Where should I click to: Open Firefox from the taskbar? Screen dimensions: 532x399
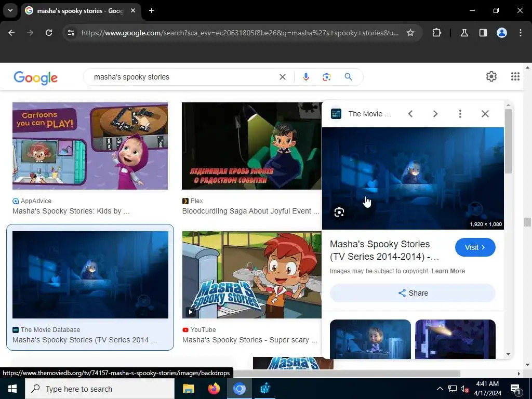(x=214, y=389)
